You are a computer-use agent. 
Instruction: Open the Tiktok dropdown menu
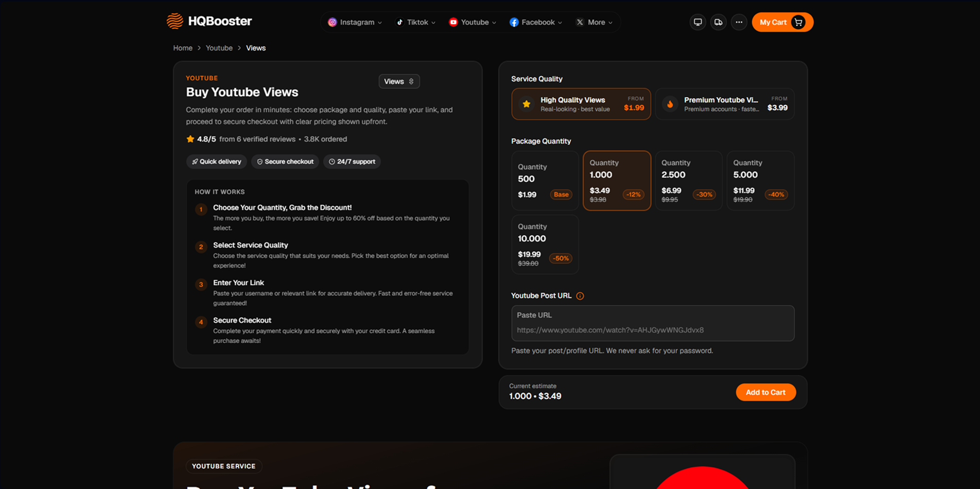click(416, 22)
